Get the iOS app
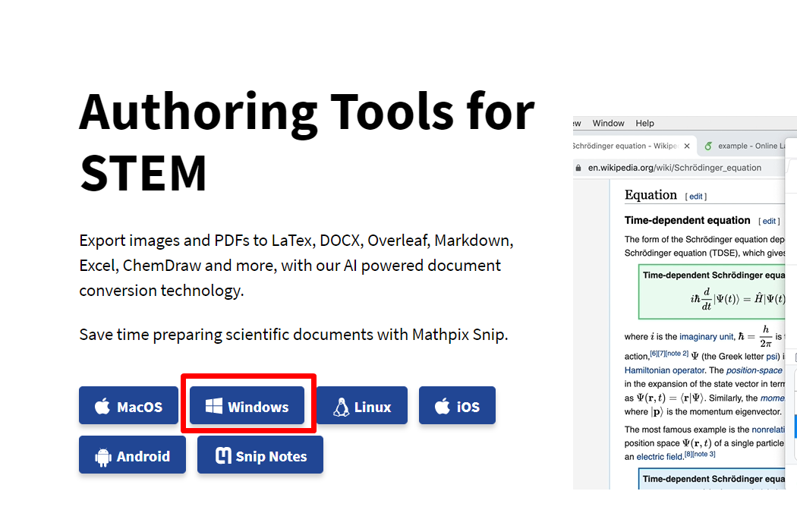The width and height of the screenshot is (797, 532). [x=457, y=405]
